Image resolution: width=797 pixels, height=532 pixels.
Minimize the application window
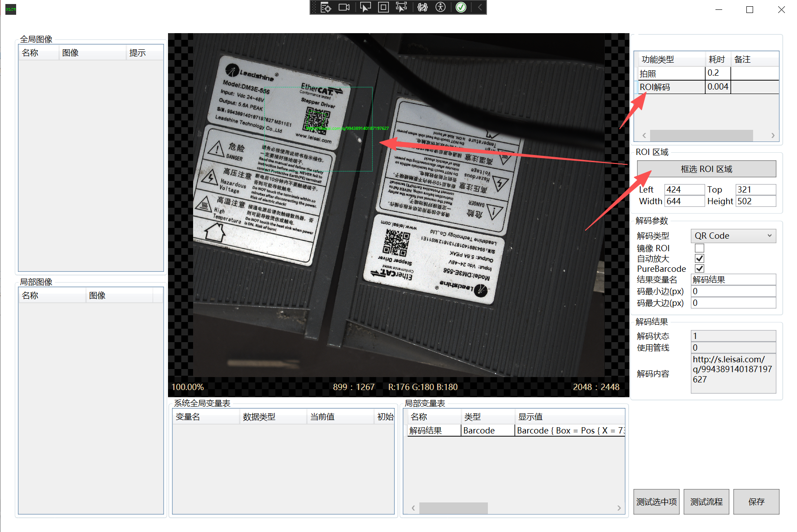719,9
